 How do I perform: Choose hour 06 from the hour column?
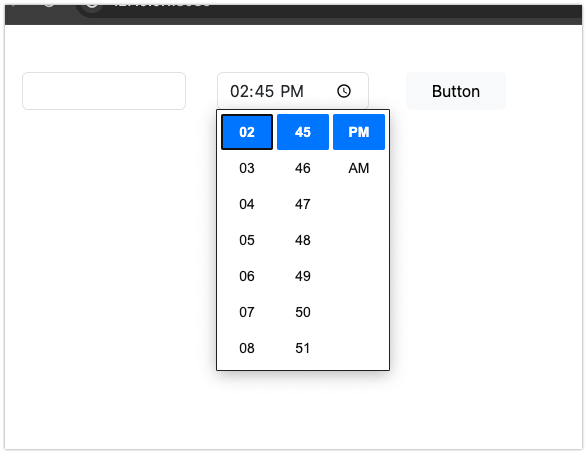pyautogui.click(x=247, y=276)
